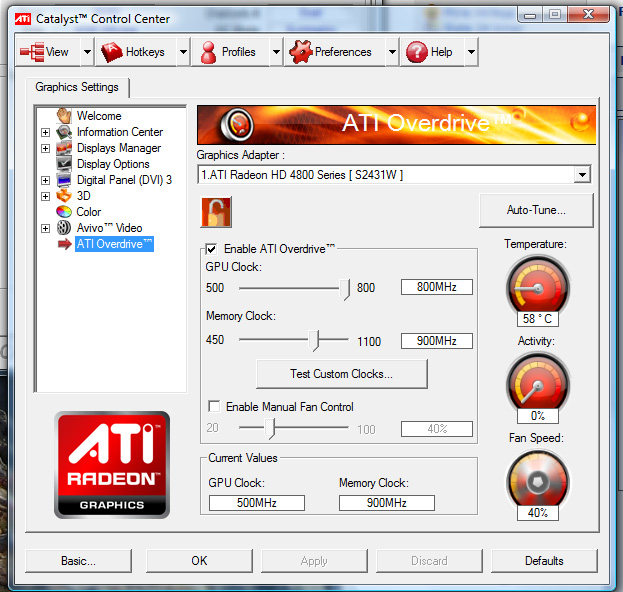The image size is (623, 592).
Task: Click the Apply button
Action: tap(314, 561)
